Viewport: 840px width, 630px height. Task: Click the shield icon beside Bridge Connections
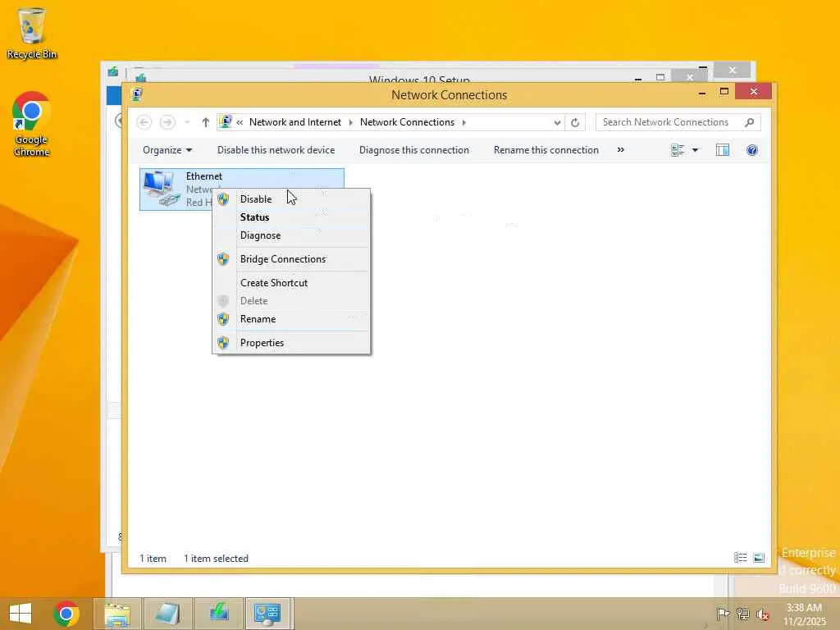tap(223, 259)
